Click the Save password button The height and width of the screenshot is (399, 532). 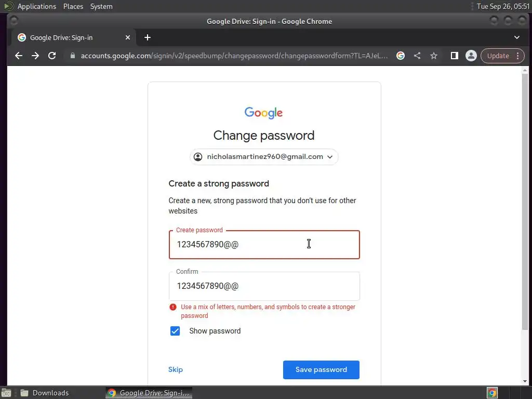(321, 370)
